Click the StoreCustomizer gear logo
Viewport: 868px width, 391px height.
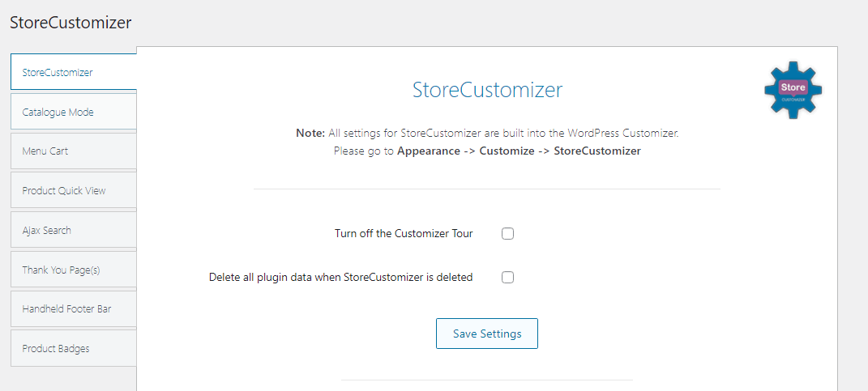[x=793, y=90]
